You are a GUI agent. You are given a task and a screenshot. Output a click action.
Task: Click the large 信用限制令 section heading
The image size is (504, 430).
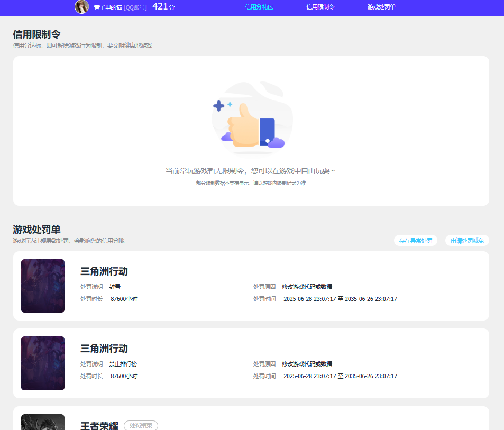tap(36, 34)
